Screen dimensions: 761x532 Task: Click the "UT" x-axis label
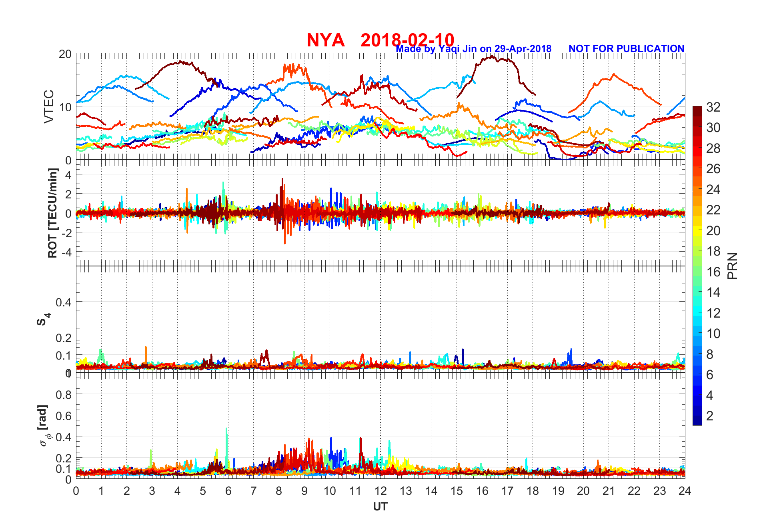pyautogui.click(x=380, y=507)
